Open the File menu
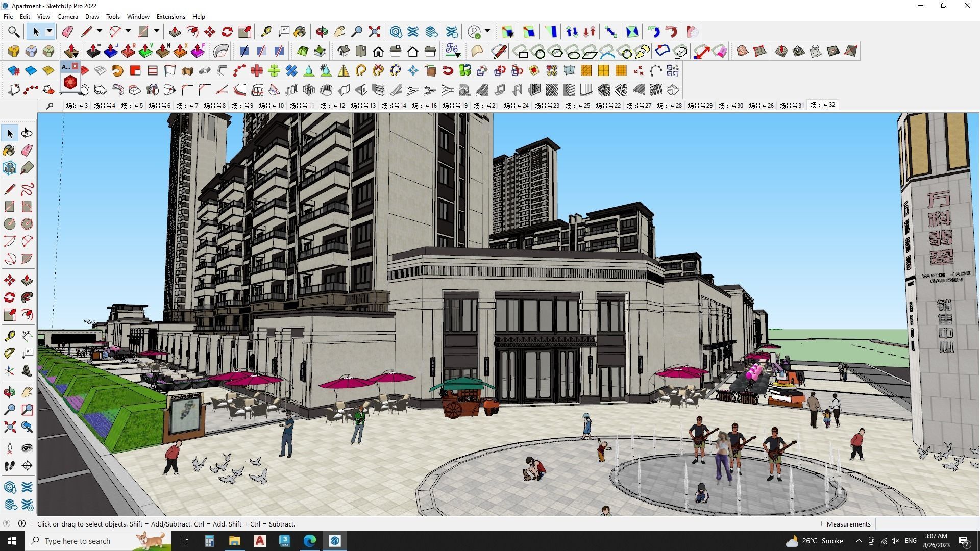The image size is (980, 551). [8, 16]
